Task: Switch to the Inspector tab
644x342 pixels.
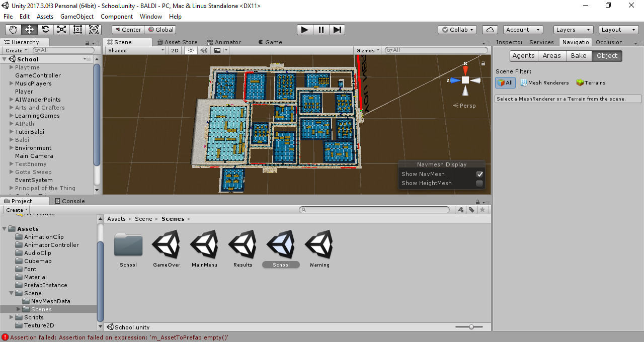Action: [509, 42]
